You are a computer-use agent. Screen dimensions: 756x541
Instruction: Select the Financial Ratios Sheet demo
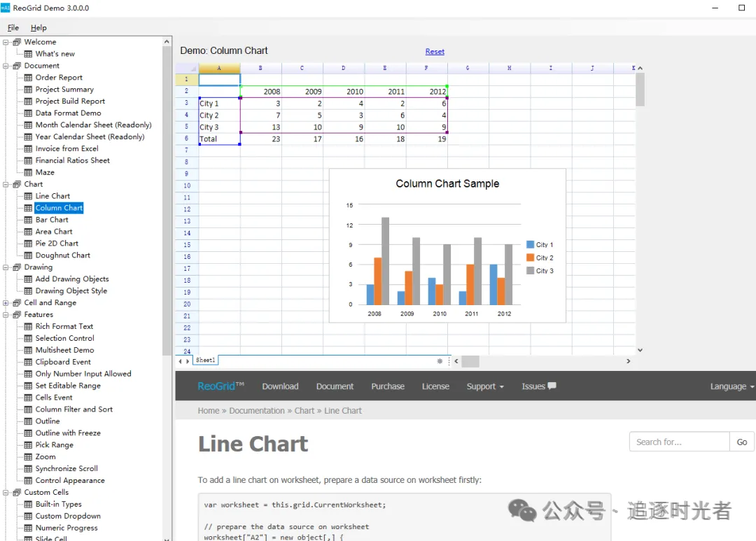(x=72, y=160)
